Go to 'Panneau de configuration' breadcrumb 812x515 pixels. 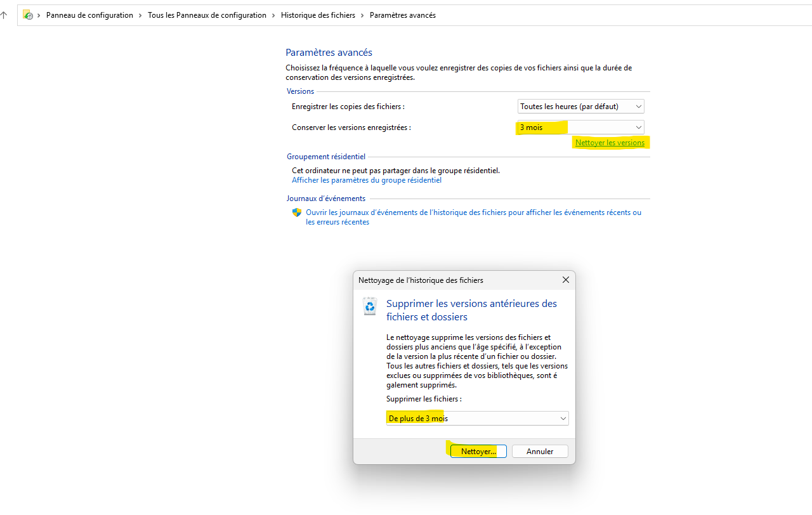89,15
